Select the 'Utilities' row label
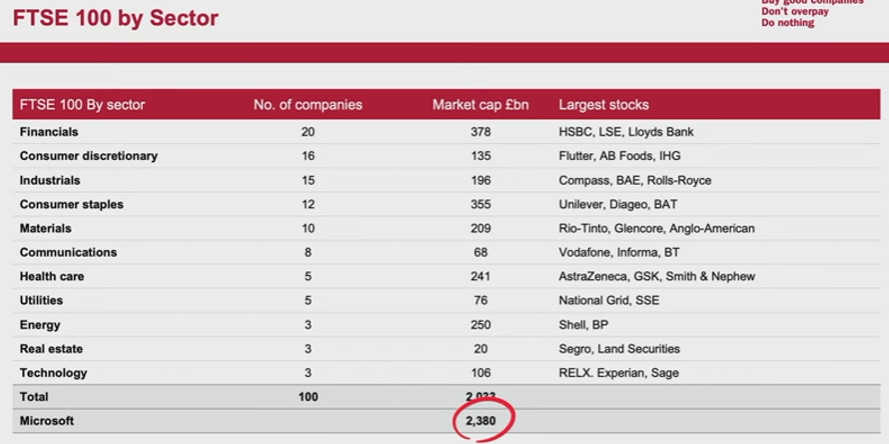This screenshot has height=444, width=889. tap(41, 301)
